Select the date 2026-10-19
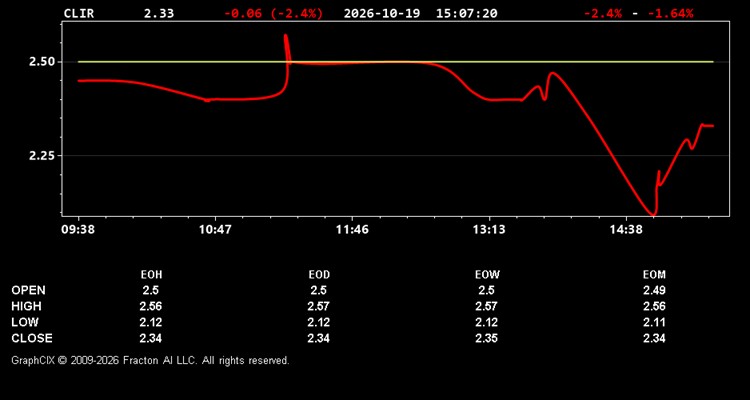 (x=382, y=13)
